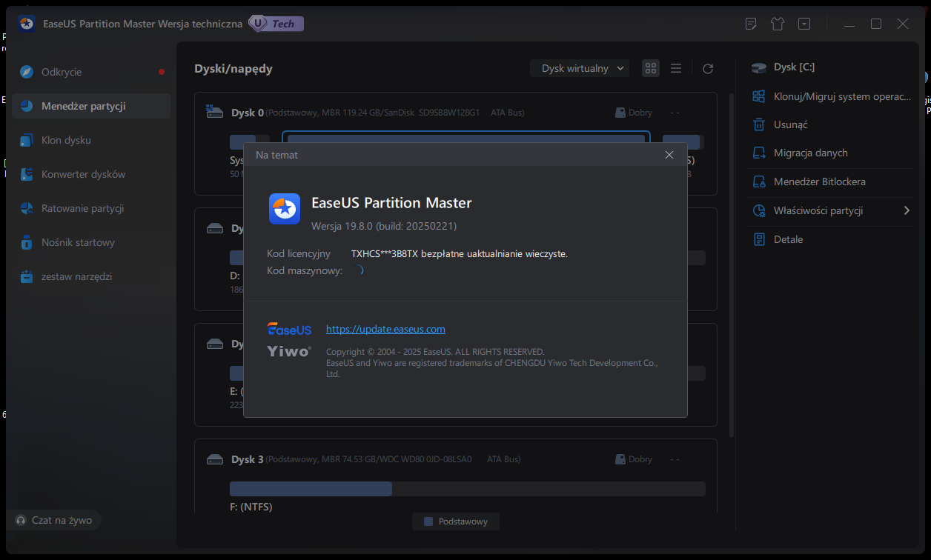The image size is (931, 560).
Task: Click the Dysk 3 Dobry health status
Action: (634, 459)
